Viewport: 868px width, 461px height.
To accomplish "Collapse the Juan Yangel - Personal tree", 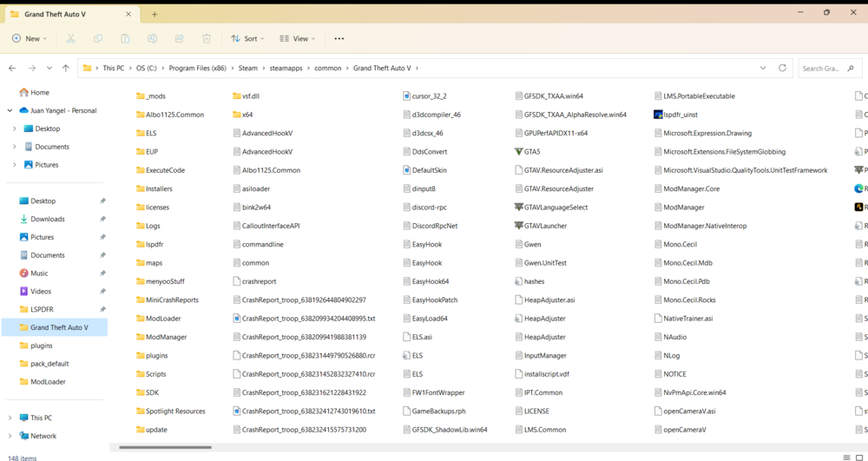I will [10, 110].
